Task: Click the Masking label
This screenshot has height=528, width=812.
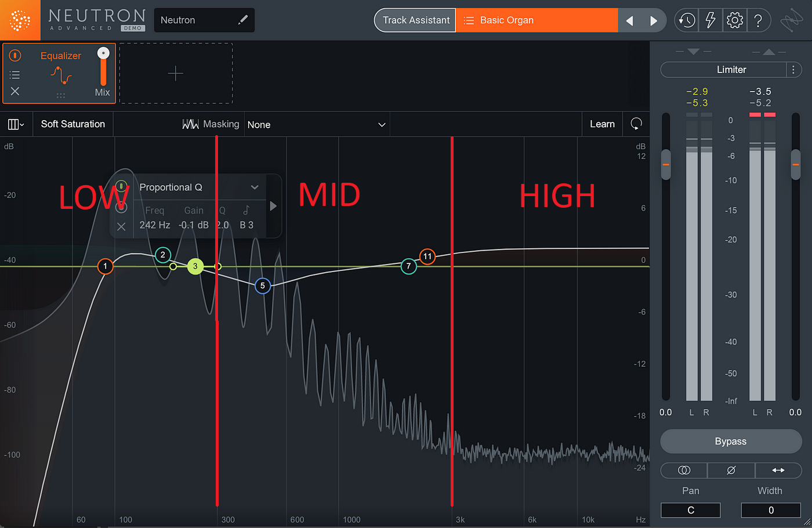Action: point(221,124)
